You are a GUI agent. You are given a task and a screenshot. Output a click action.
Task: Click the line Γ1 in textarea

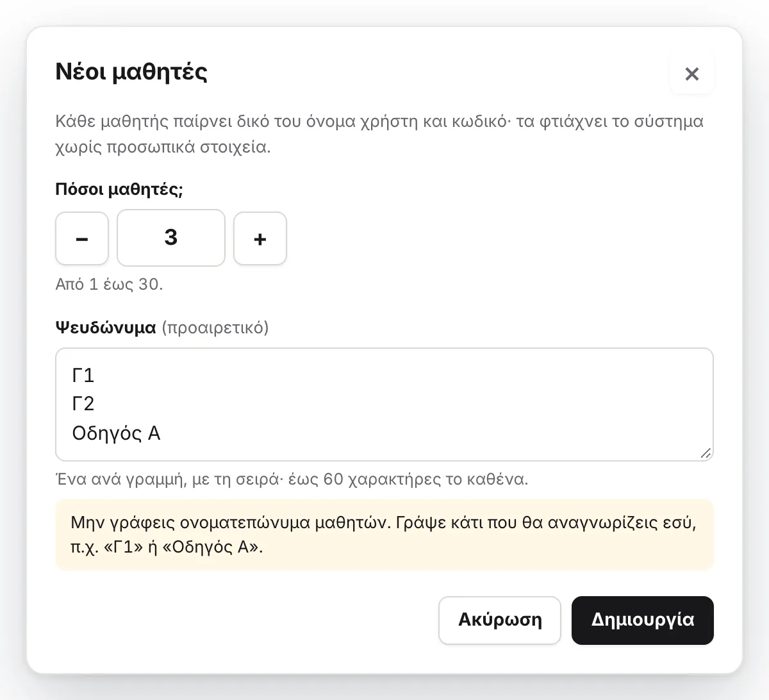83,375
